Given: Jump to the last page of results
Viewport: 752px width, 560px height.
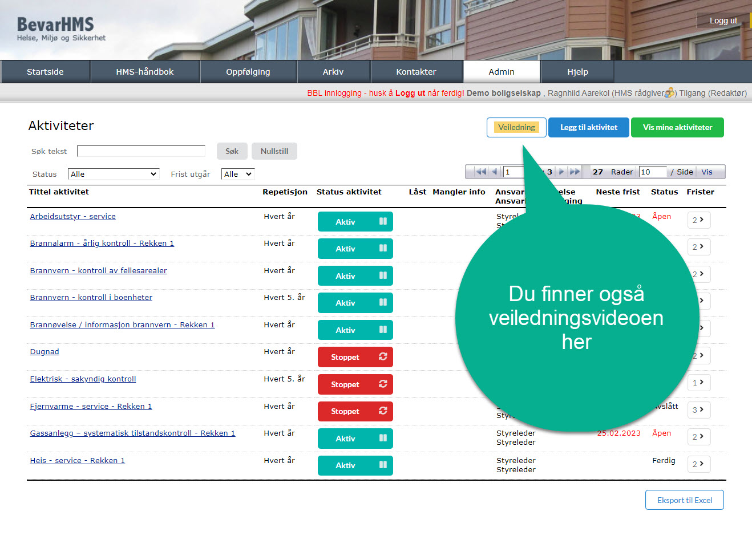Looking at the screenshot, I should [x=575, y=172].
